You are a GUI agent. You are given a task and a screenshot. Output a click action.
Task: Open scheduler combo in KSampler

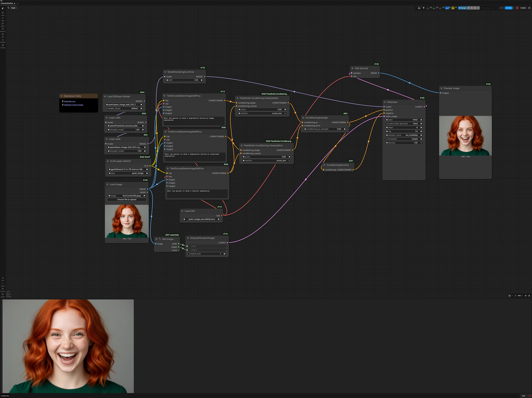coord(404,139)
